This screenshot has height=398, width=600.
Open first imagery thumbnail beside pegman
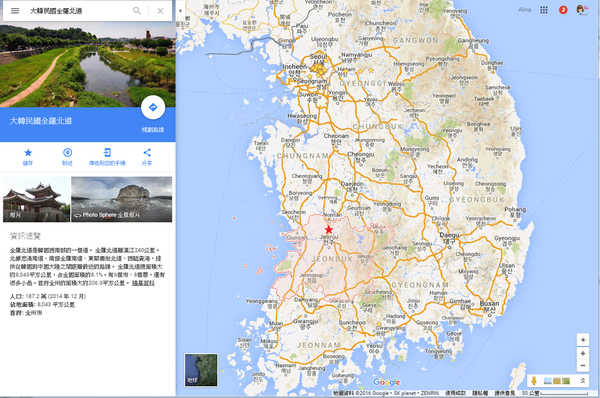click(x=548, y=381)
